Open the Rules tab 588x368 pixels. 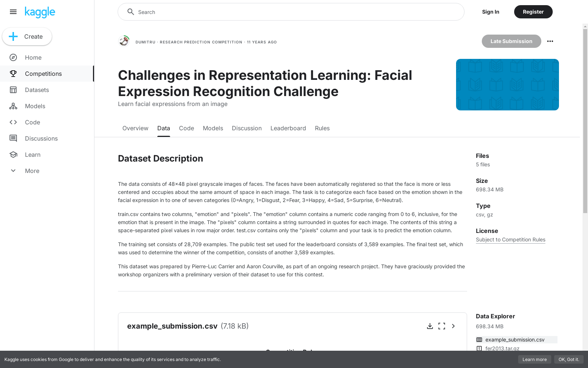[x=322, y=128]
